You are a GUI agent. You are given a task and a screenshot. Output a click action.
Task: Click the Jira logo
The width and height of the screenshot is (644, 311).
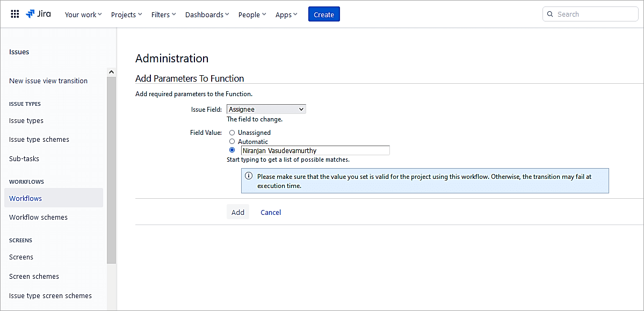[x=38, y=14]
